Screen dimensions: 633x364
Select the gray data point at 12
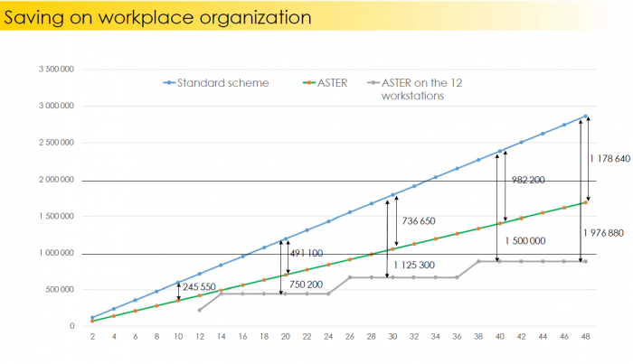pos(200,310)
